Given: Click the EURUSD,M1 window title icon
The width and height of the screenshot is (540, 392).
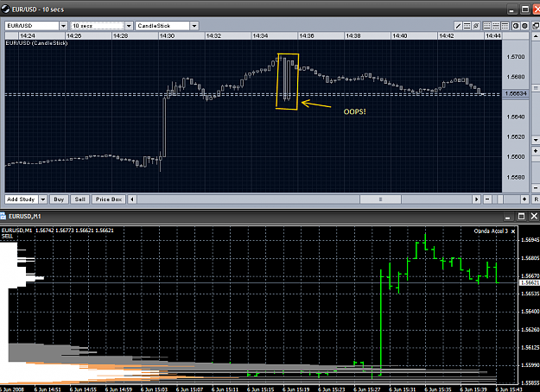Looking at the screenshot, I should [3, 216].
